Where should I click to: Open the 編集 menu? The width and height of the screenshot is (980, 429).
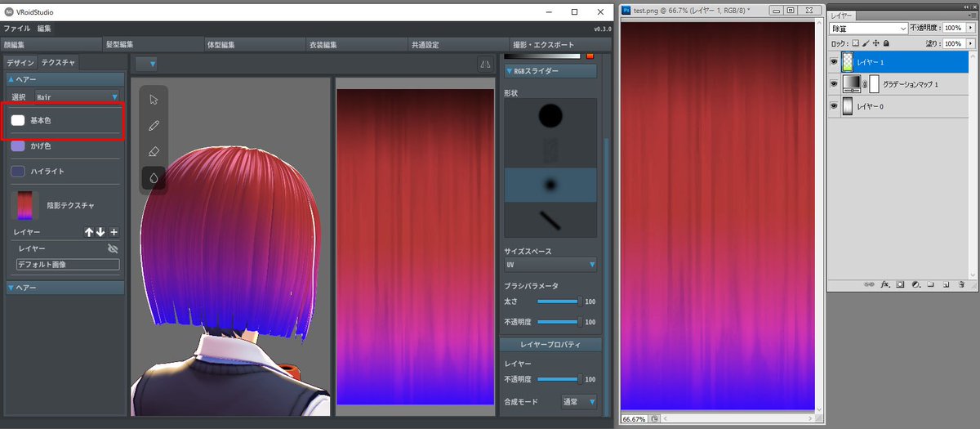click(44, 29)
